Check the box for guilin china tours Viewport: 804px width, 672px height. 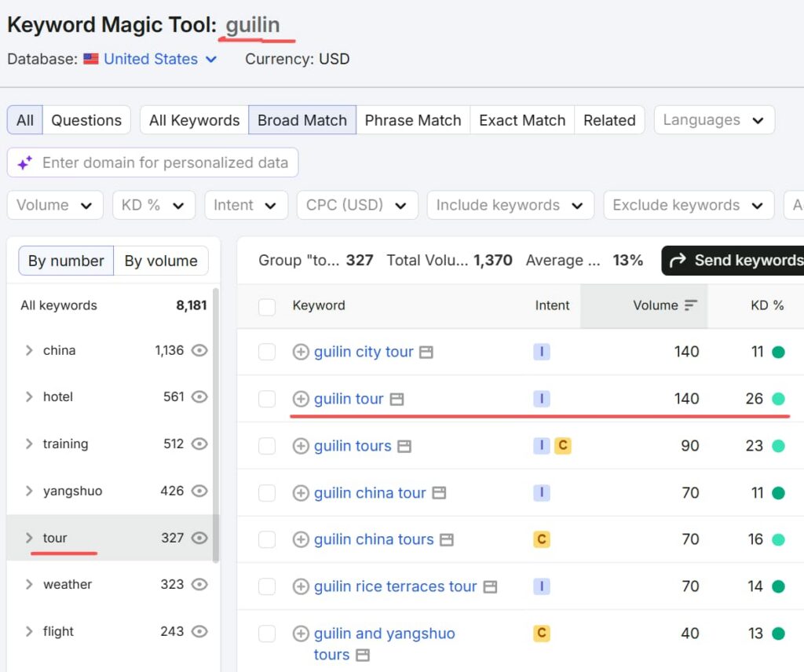267,540
